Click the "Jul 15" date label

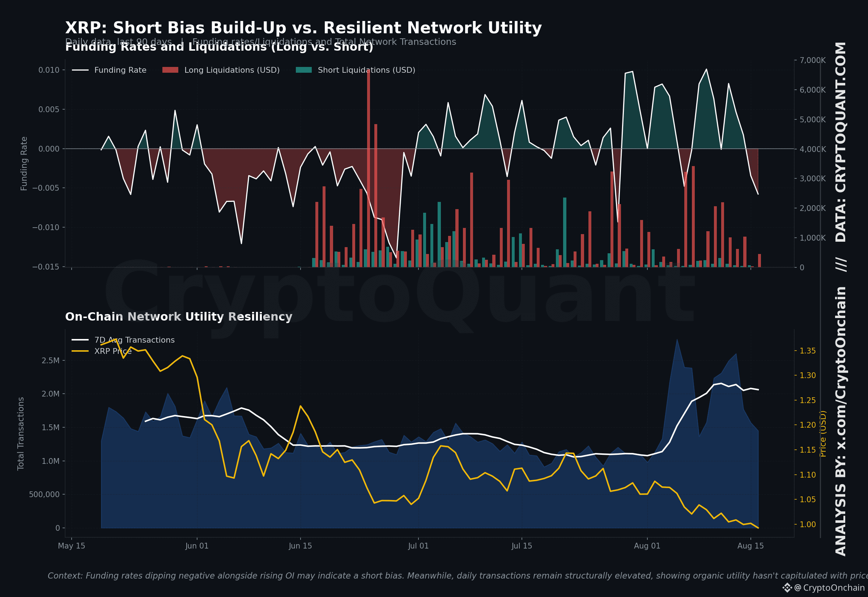coord(522,546)
